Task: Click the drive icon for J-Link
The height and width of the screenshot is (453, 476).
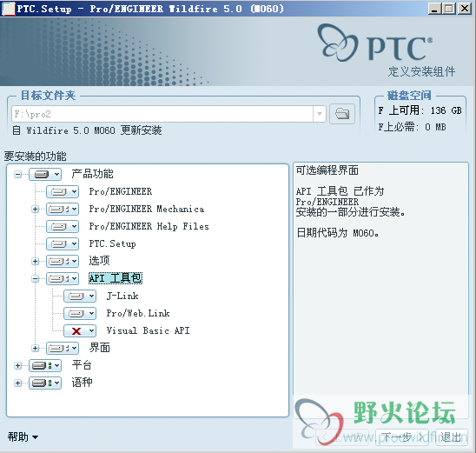Action: point(76,296)
